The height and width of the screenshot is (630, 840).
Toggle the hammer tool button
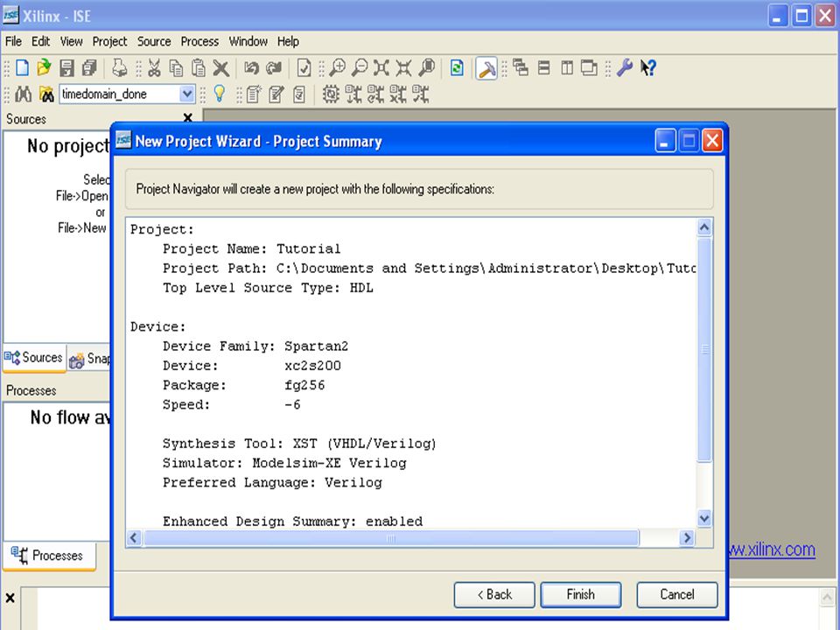click(x=486, y=68)
